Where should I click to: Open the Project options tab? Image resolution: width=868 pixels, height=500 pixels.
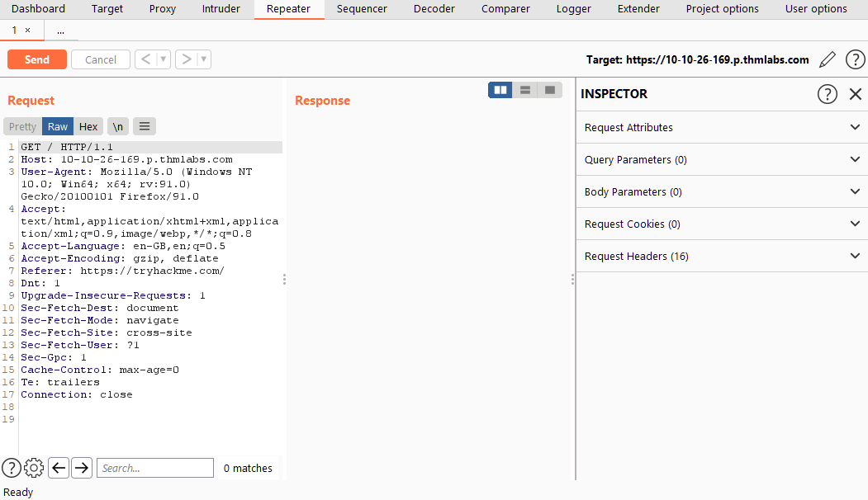(722, 9)
